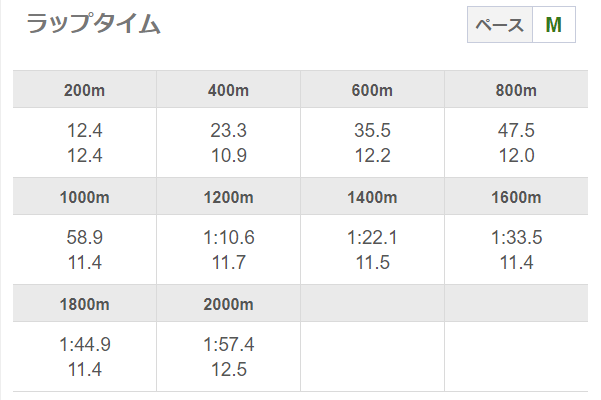The width and height of the screenshot is (601, 400).
Task: Select the 1:57.4 final time
Action: tap(228, 345)
